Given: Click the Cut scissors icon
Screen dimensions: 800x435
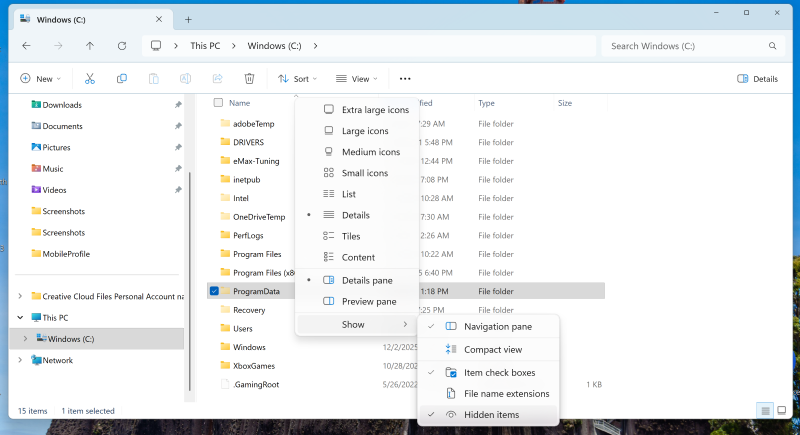Looking at the screenshot, I should tap(90, 79).
